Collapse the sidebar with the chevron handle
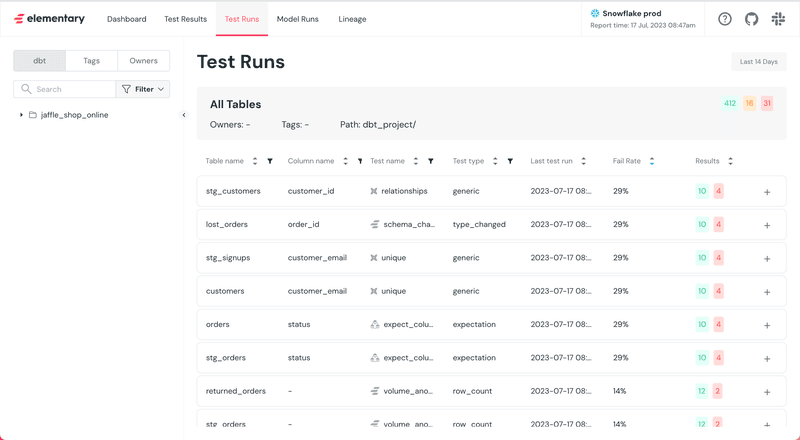 point(184,115)
